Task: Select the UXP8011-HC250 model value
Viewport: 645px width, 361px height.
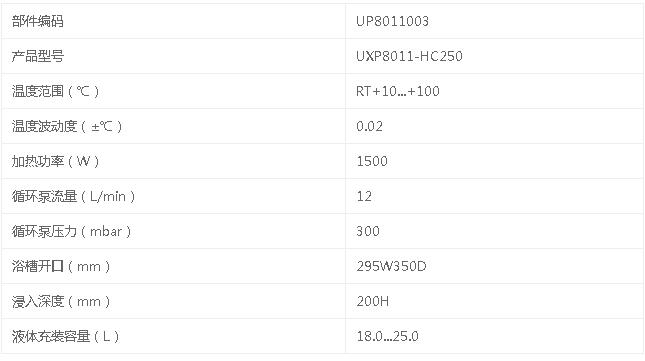Action: point(409,56)
